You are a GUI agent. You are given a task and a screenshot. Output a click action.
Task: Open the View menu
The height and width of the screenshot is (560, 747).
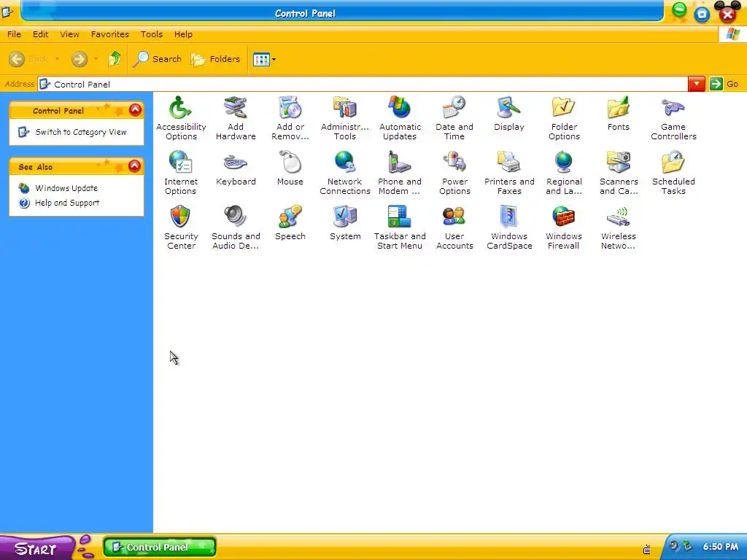point(69,34)
